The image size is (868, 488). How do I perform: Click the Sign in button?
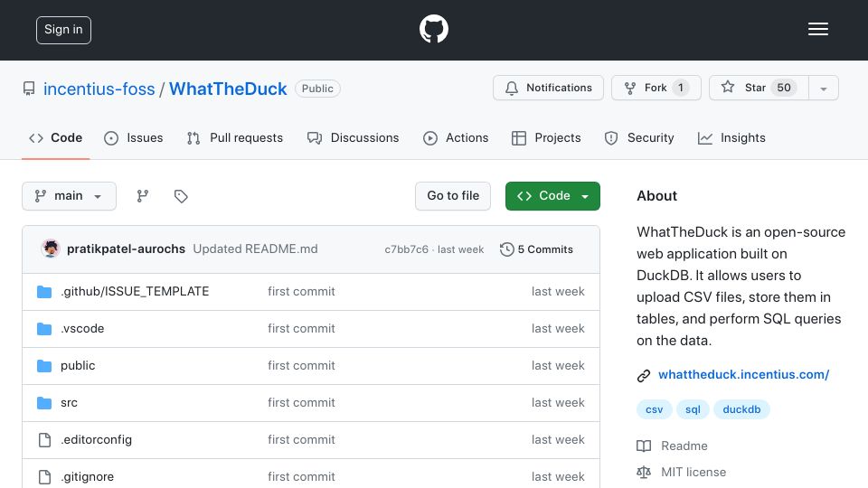[x=63, y=30]
